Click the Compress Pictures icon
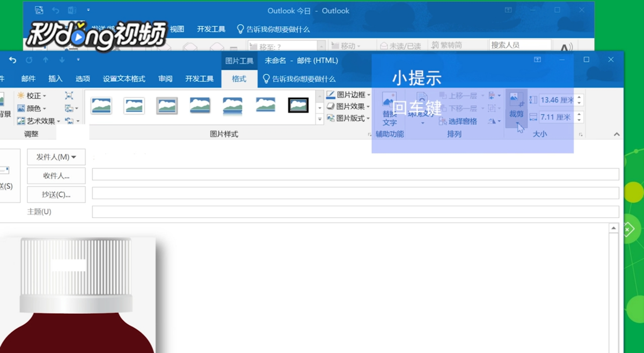The height and width of the screenshot is (353, 644). coord(69,95)
